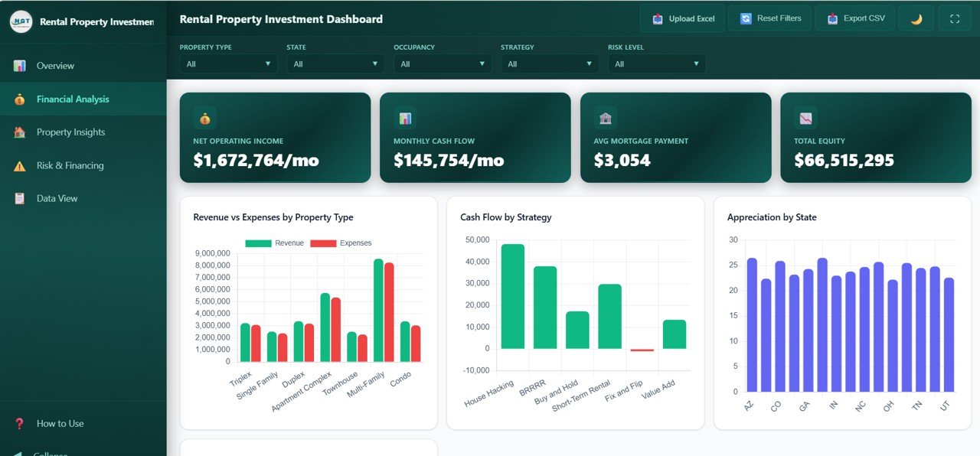Click the fullscreen toggle in the header
980x456 pixels.
click(x=954, y=18)
